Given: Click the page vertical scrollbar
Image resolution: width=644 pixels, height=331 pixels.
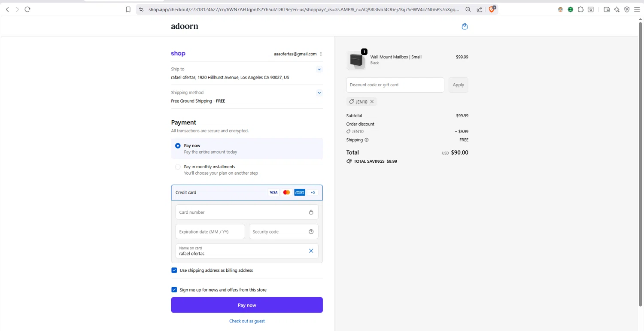Looking at the screenshot, I should [640, 163].
